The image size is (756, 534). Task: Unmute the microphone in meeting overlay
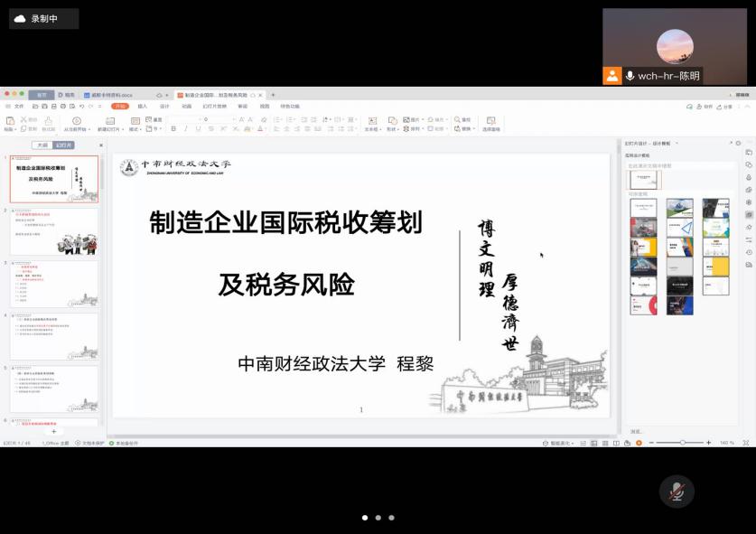pyautogui.click(x=677, y=492)
